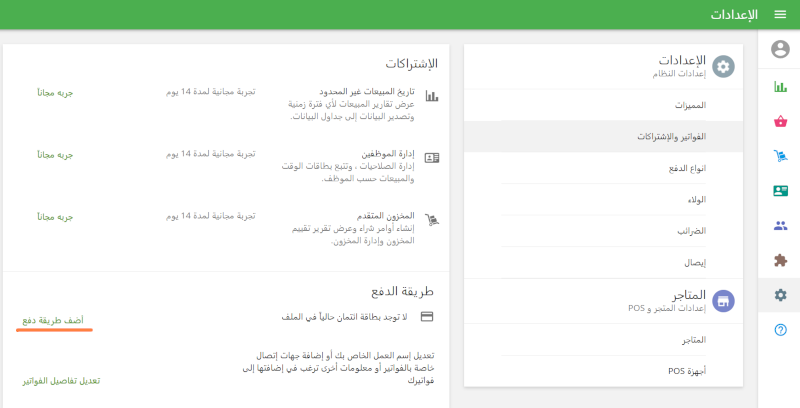Try free trial for المخزون المتقدم
Screen dimensions: 800x408
[x=55, y=217]
